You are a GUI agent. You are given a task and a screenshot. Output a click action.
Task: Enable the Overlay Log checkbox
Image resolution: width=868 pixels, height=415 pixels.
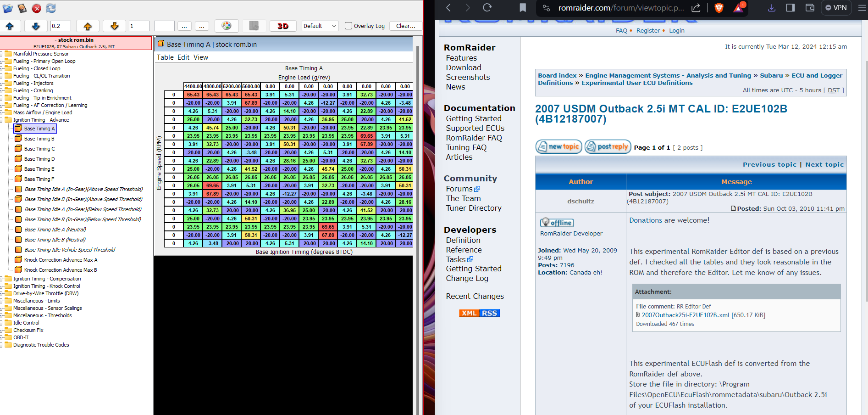[x=348, y=26]
